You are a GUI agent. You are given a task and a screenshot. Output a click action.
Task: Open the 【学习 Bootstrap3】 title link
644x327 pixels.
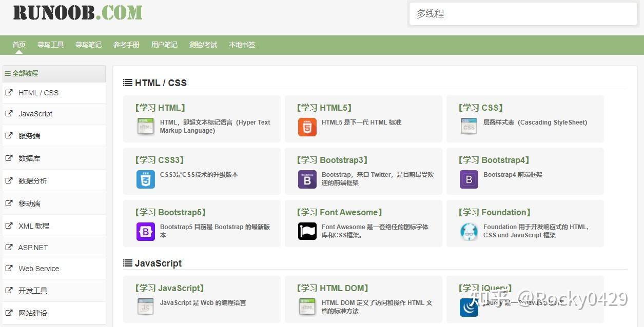pos(332,160)
